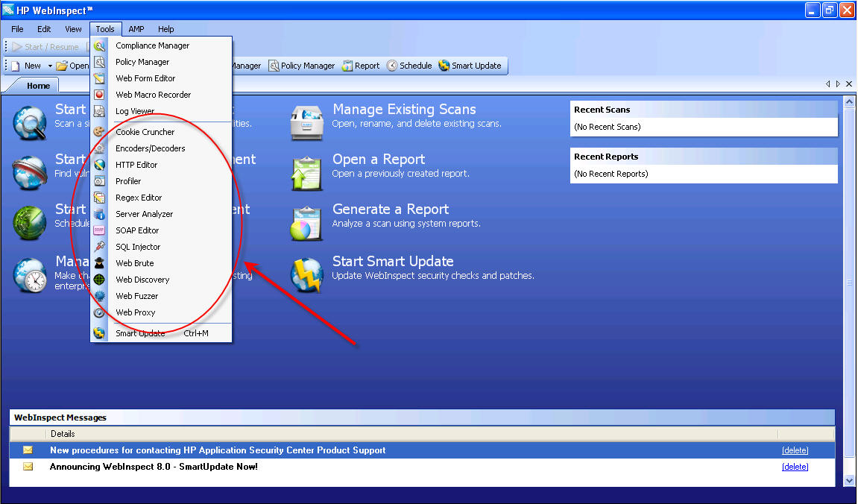Screen dimensions: 858x504
Task: Click the Start Smart Update heading link
Action: (393, 261)
